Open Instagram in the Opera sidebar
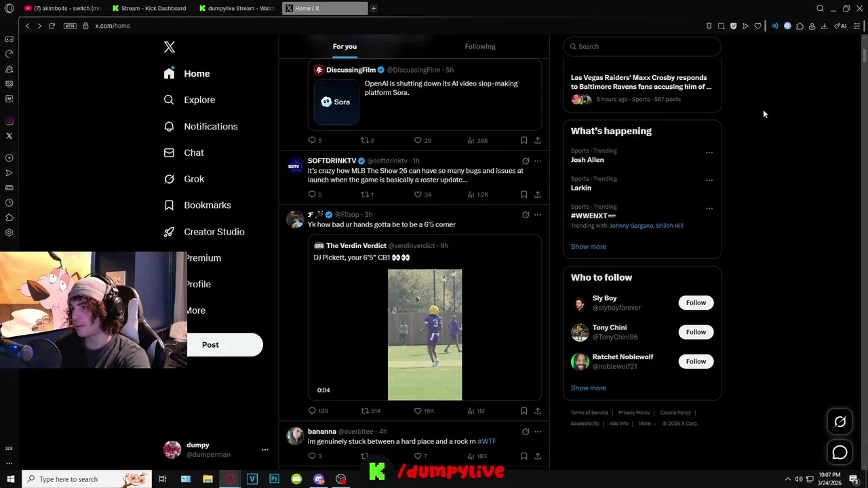The width and height of the screenshot is (868, 488). [9, 121]
